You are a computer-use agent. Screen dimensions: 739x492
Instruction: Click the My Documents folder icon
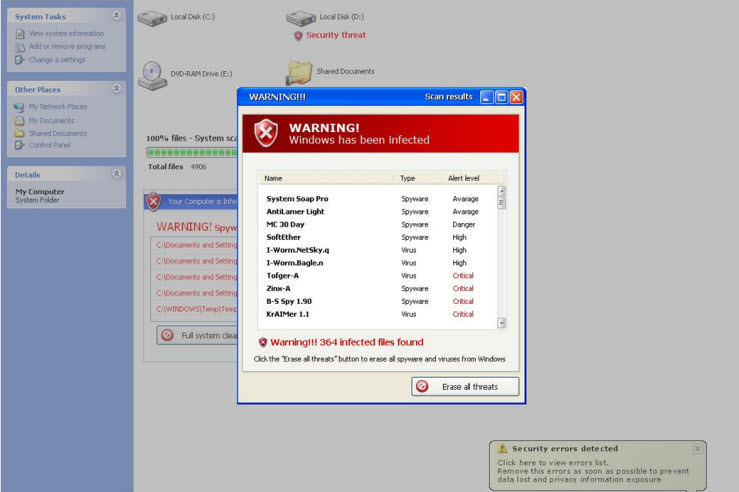point(19,121)
